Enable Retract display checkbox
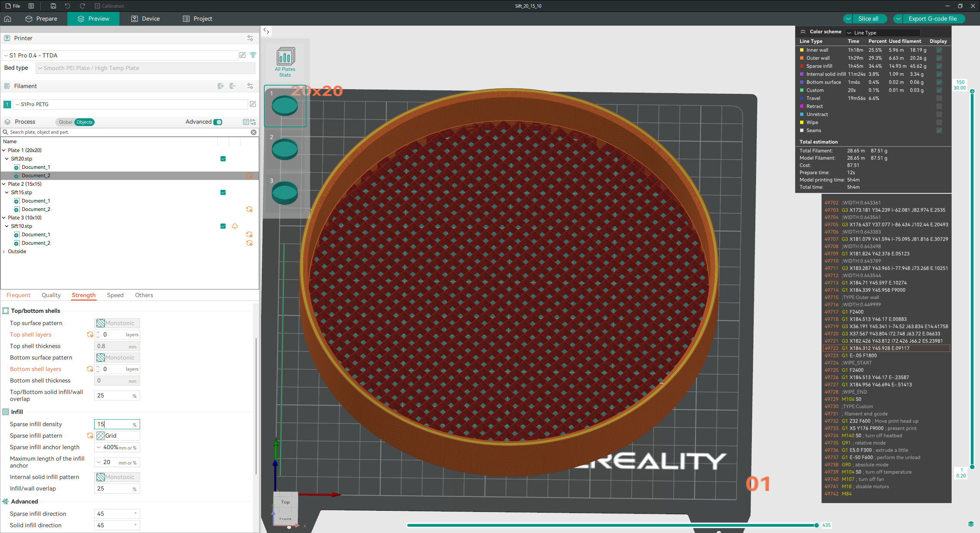The height and width of the screenshot is (533, 980). (x=939, y=106)
